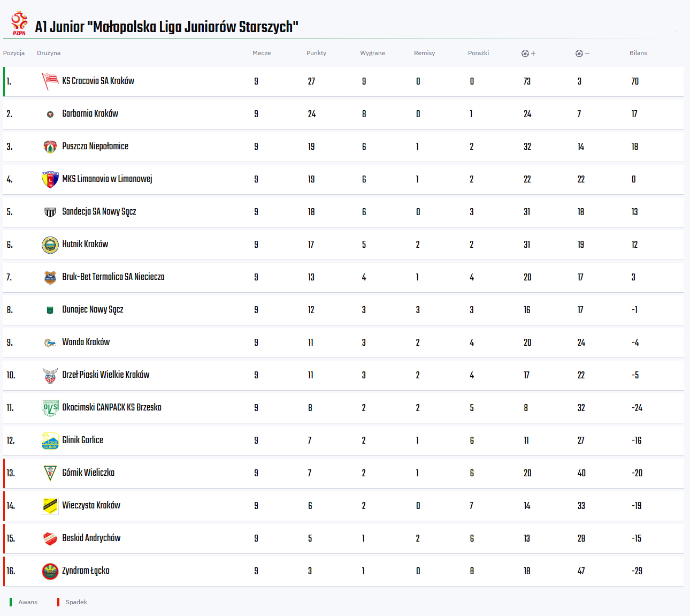Open Bruk-Bet Termalica SA Nieciecza team
The height and width of the screenshot is (616, 690).
[x=113, y=277]
